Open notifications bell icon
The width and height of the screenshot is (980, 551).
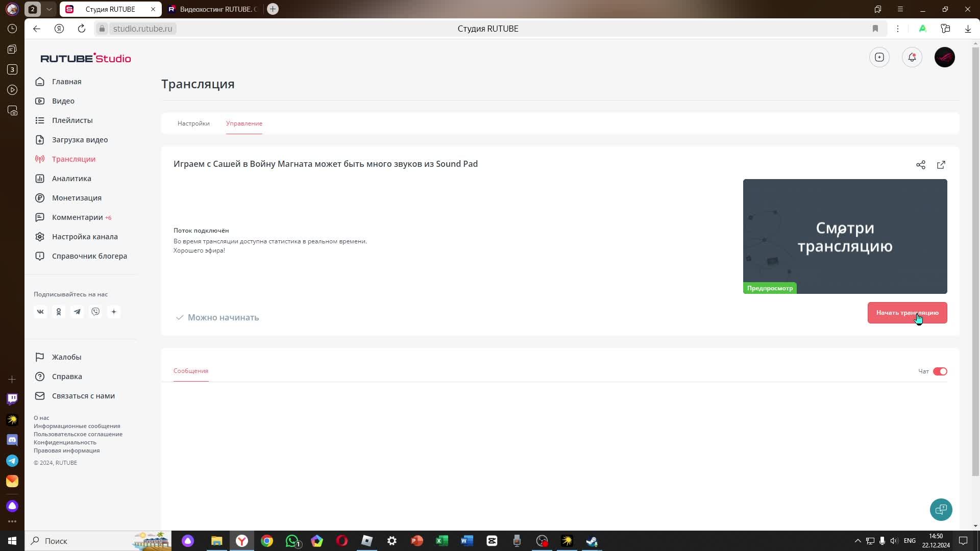(912, 57)
